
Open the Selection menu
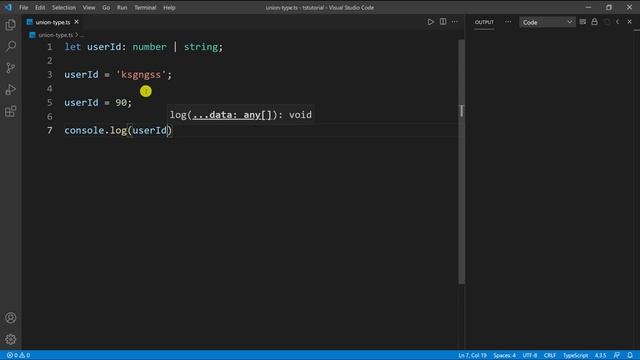(x=64, y=7)
